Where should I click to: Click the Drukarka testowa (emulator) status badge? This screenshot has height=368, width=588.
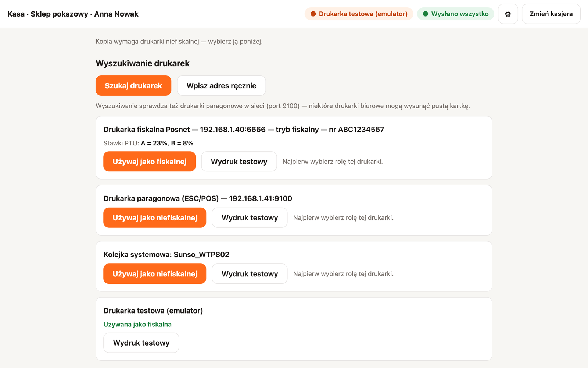[x=359, y=14]
